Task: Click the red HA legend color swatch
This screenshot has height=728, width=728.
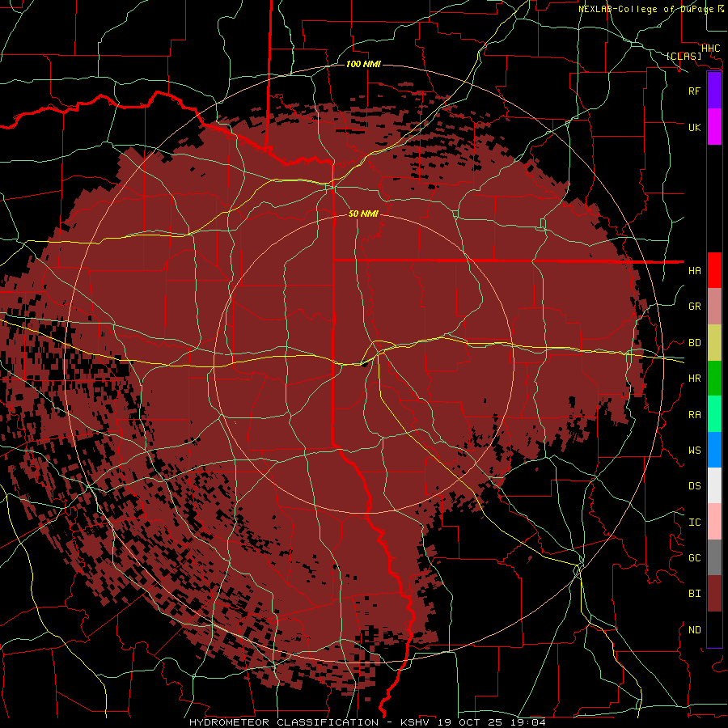Action: (x=714, y=270)
